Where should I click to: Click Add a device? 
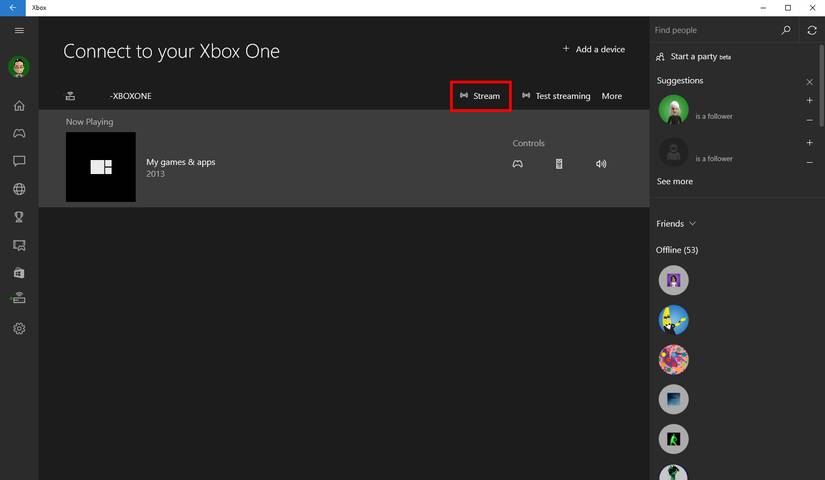[x=593, y=49]
